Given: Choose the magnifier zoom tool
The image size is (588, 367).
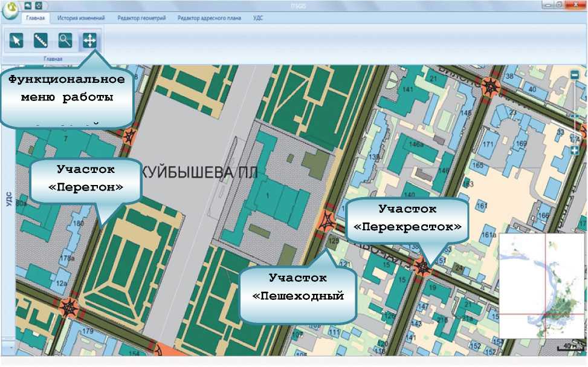Looking at the screenshot, I should click(65, 41).
